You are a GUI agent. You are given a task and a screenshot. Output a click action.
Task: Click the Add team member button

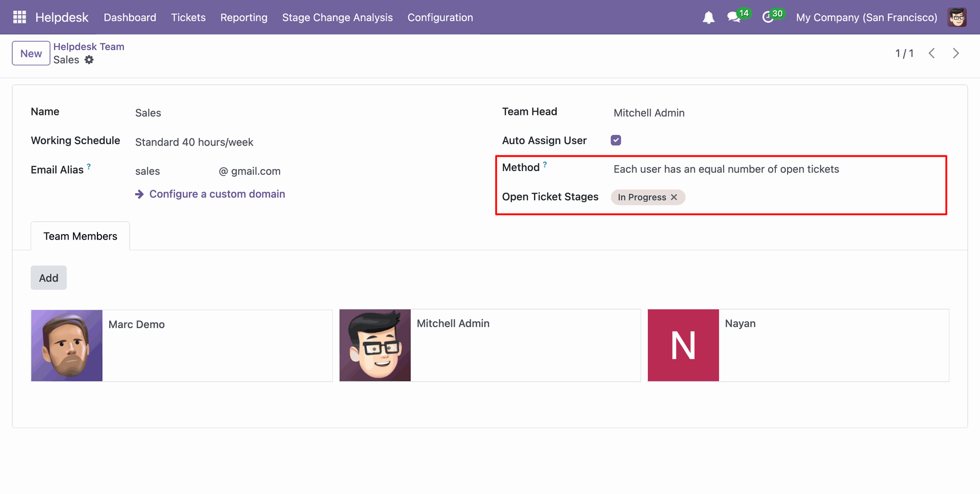[x=48, y=278]
